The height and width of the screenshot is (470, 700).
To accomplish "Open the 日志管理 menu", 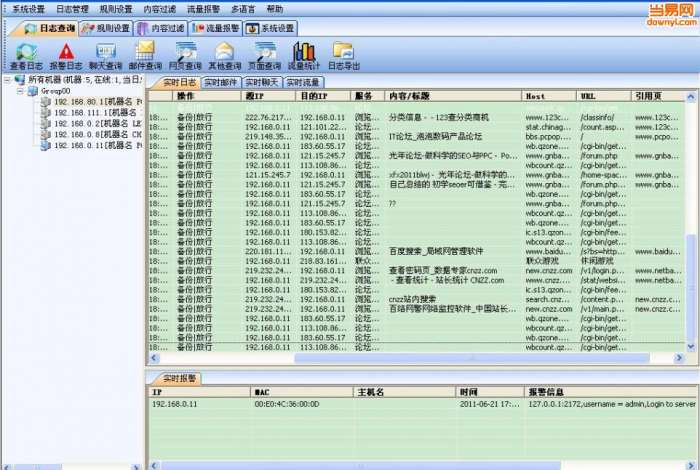I will pos(72,9).
